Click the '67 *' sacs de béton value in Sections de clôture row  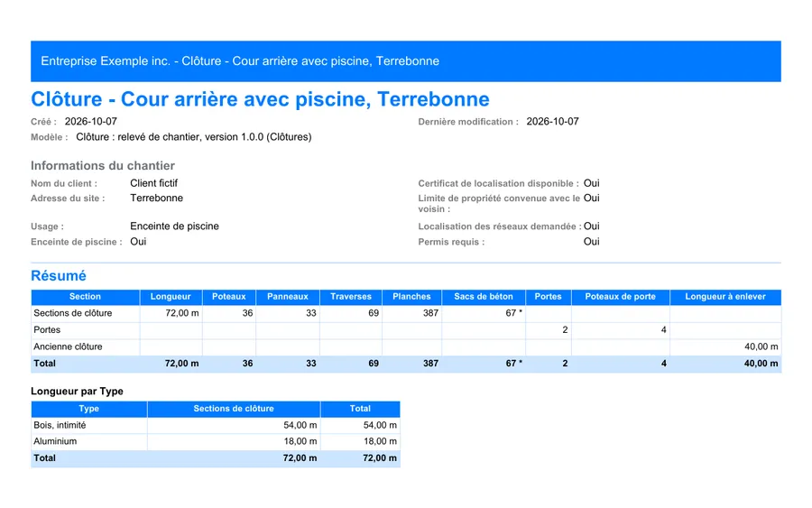point(513,313)
